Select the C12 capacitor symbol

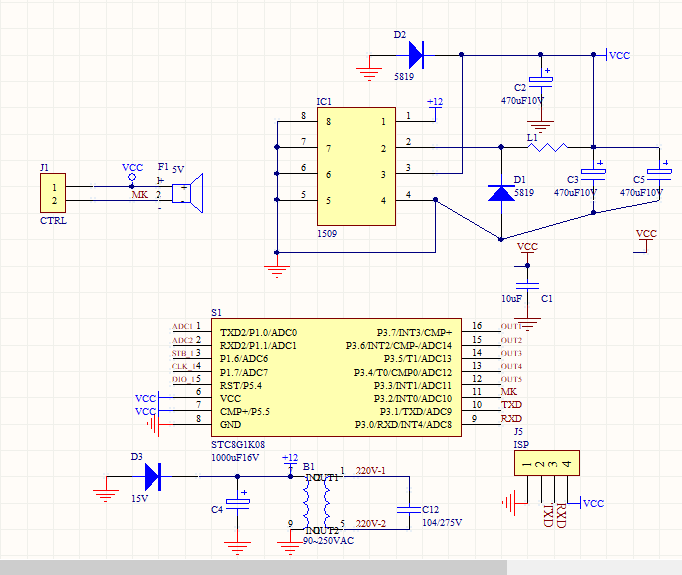coord(409,510)
